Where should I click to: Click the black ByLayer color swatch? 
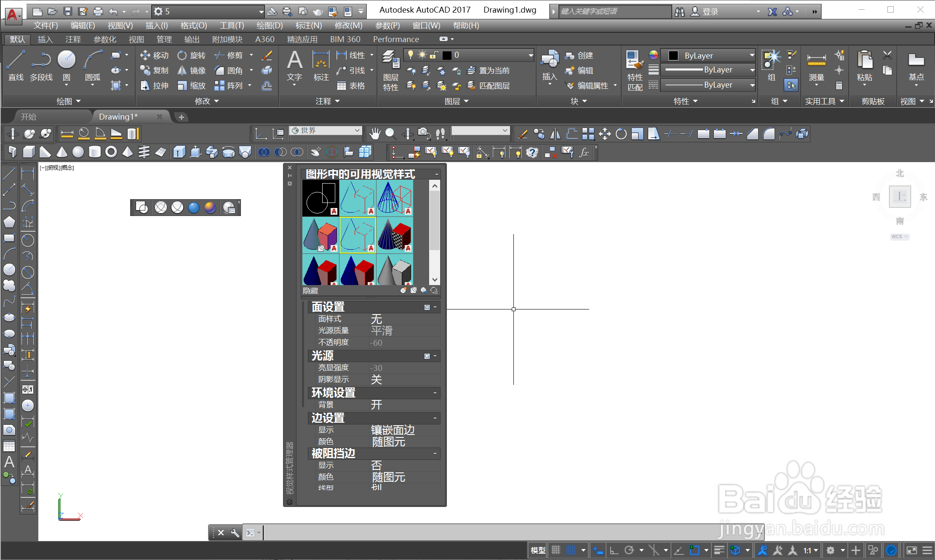point(673,55)
